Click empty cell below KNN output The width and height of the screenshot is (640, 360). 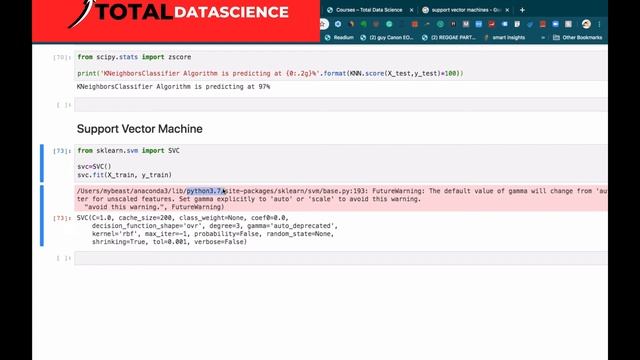[341, 104]
